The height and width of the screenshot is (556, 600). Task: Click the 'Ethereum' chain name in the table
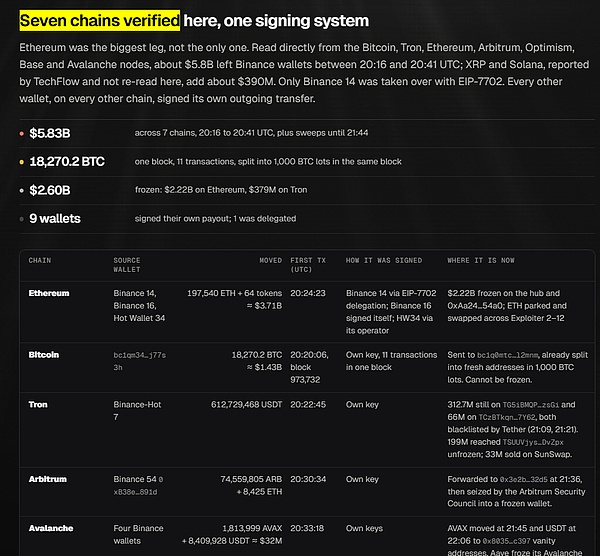point(49,293)
